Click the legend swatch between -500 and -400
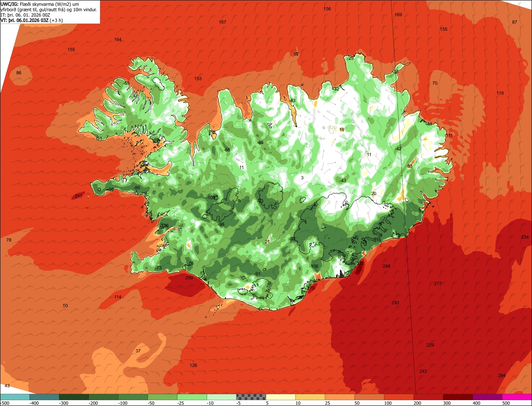The height and width of the screenshot is (406, 532). point(15,397)
